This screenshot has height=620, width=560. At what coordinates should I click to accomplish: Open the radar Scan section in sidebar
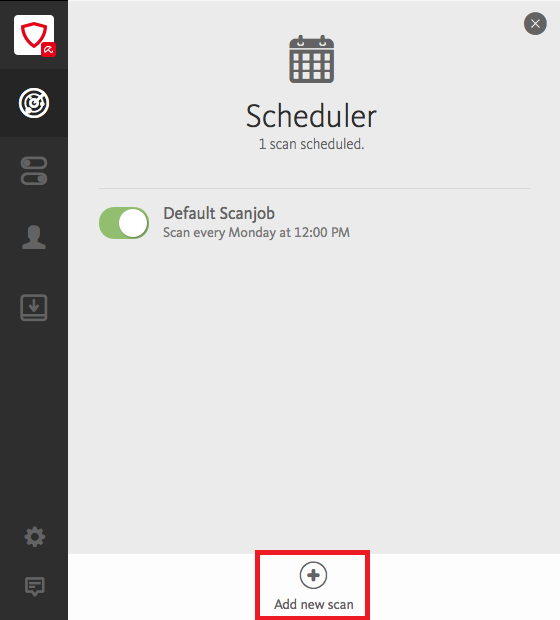point(34,103)
